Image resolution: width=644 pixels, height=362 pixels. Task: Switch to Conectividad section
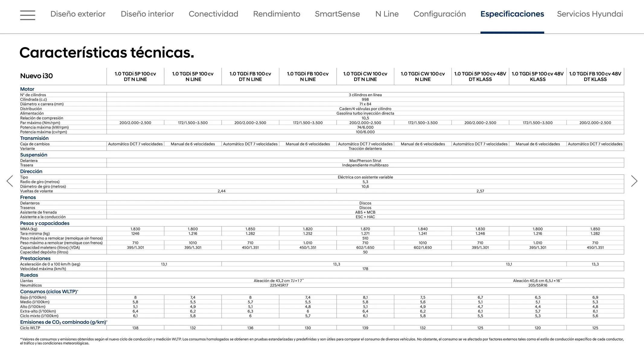[x=213, y=14]
